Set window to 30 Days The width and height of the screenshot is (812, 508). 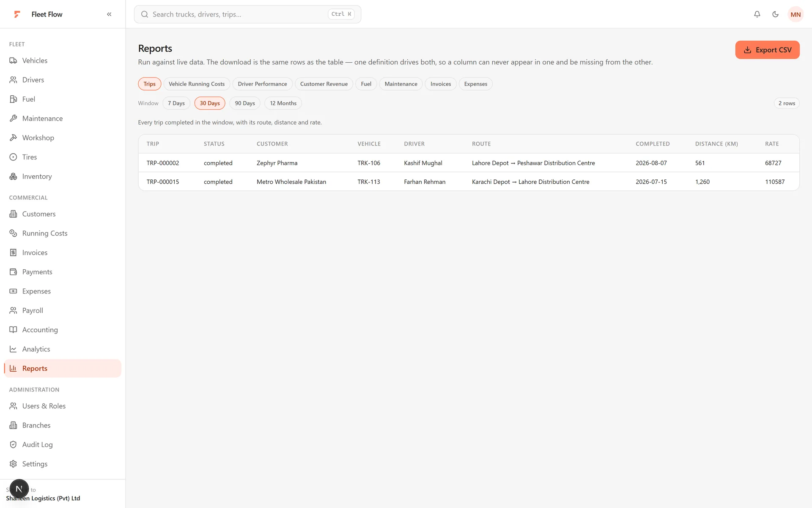[x=210, y=103]
